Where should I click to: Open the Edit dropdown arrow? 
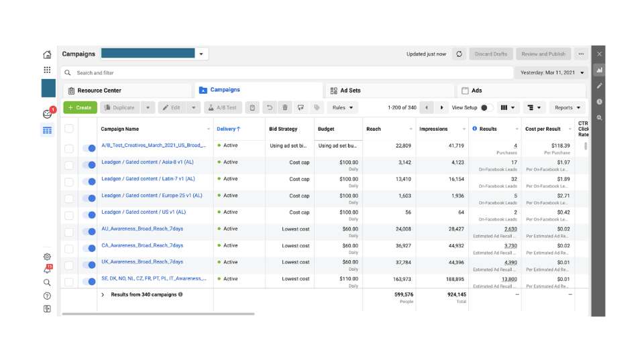[193, 107]
